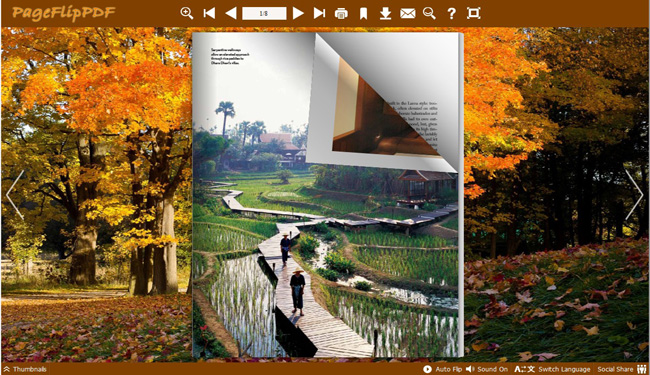This screenshot has height=375, width=650.
Task: Download the PDF using download icon
Action: pyautogui.click(x=386, y=14)
